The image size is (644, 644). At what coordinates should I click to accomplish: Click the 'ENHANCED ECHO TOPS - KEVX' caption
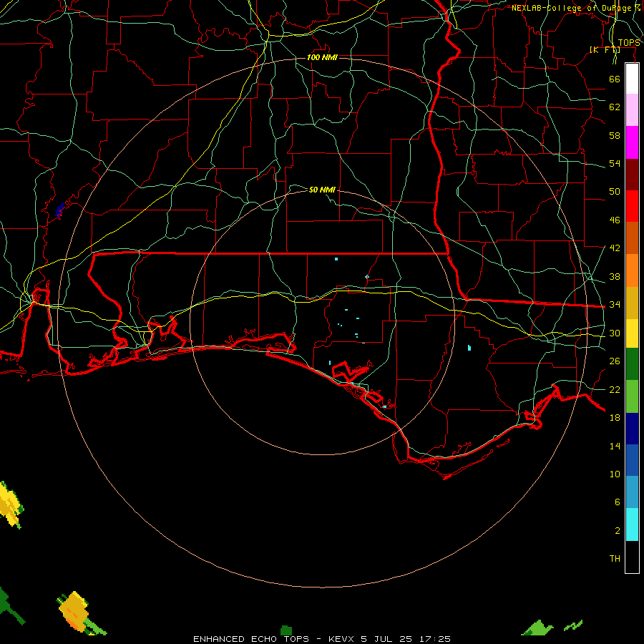coord(273,639)
